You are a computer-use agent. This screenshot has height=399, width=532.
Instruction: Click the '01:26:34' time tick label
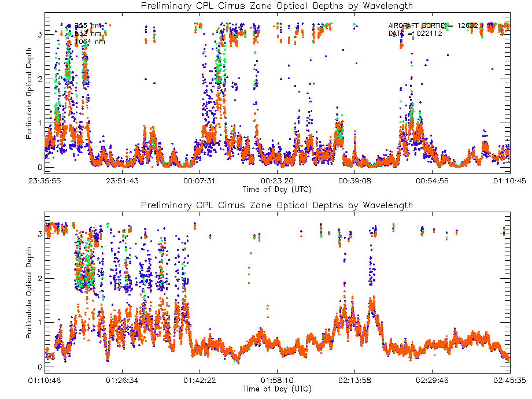[x=122, y=380]
